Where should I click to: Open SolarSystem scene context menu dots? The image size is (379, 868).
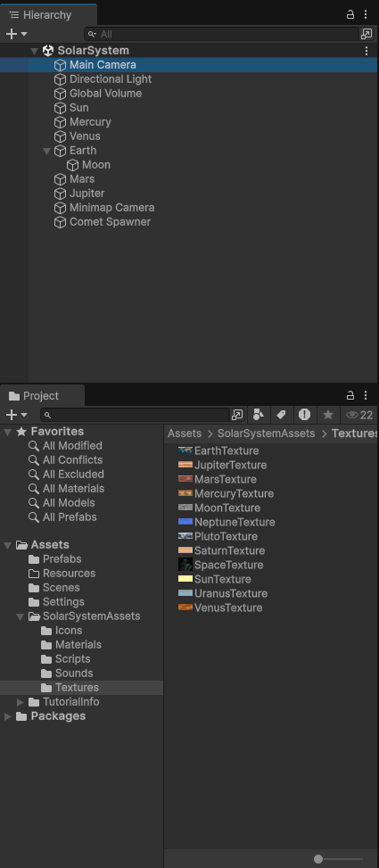366,51
